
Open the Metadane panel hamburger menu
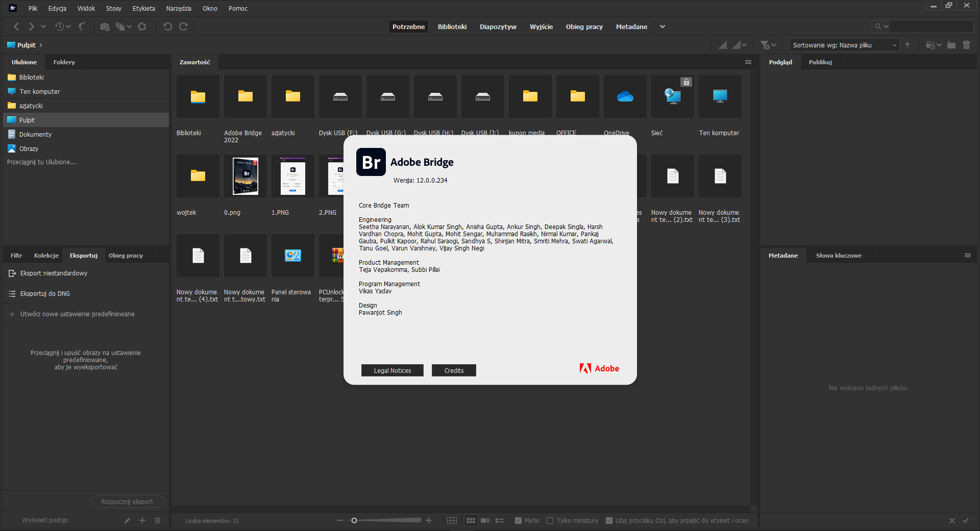coord(968,256)
